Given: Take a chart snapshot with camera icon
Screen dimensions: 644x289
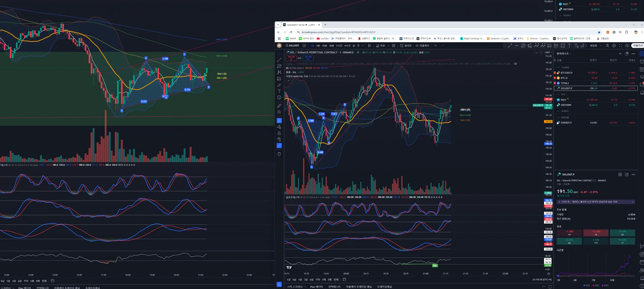Looking at the screenshot, I should click(627, 46).
